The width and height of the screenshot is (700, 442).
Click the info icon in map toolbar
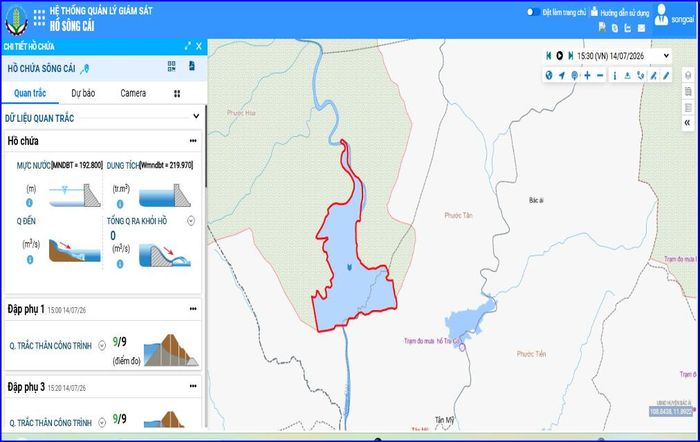(x=615, y=75)
